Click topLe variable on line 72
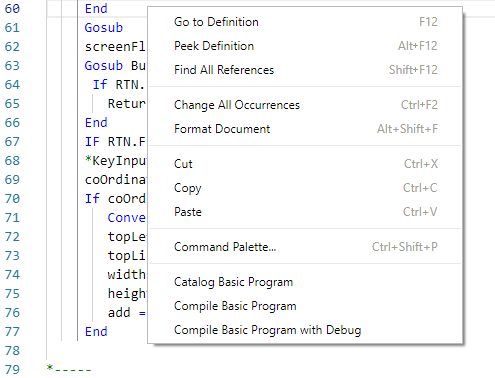This screenshot has height=378, width=495. pyautogui.click(x=127, y=237)
